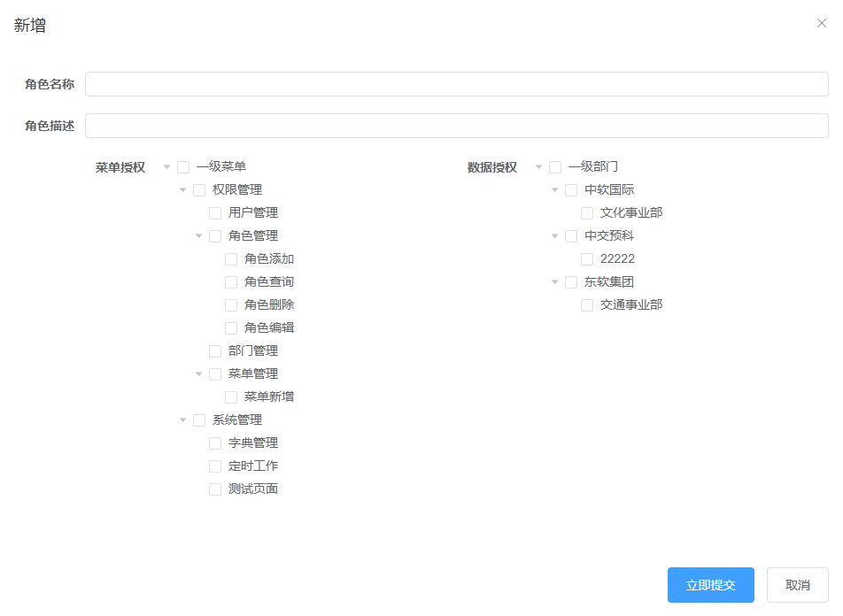Collapse the 权限管理 tree node
Image resolution: width=843 pixels, height=616 pixels.
click(x=182, y=189)
